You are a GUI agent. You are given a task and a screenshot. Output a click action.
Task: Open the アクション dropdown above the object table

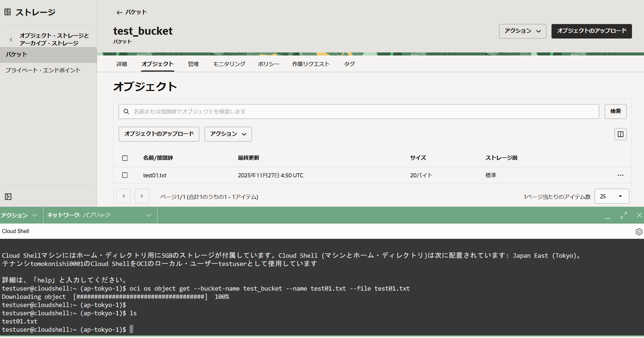tap(228, 134)
